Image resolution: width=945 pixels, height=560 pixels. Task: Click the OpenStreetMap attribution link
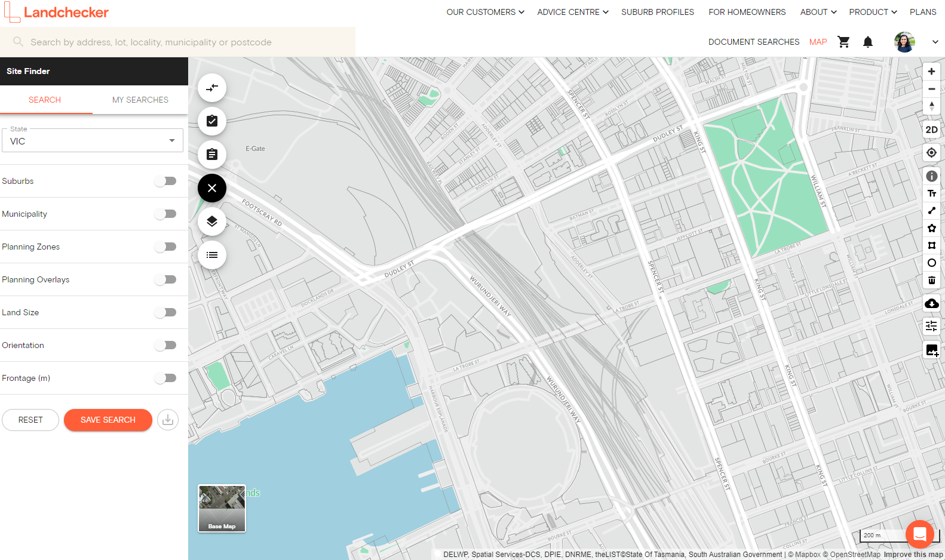851,555
